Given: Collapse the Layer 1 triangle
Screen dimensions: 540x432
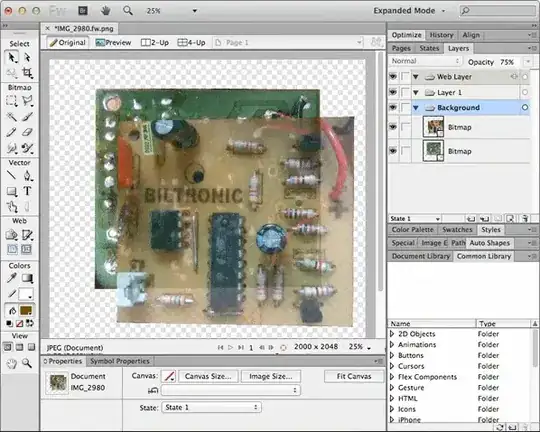Looking at the screenshot, I should tap(416, 92).
